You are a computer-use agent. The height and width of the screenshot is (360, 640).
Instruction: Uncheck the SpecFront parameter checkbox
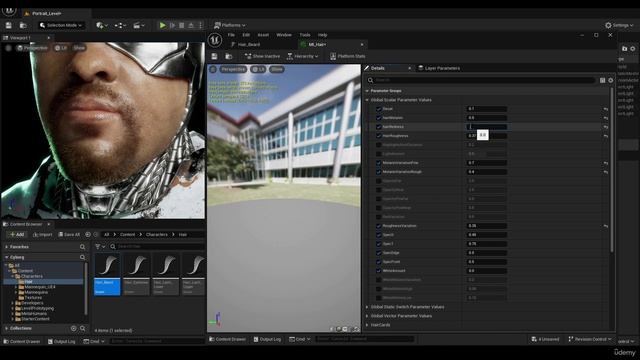pyautogui.click(x=378, y=262)
